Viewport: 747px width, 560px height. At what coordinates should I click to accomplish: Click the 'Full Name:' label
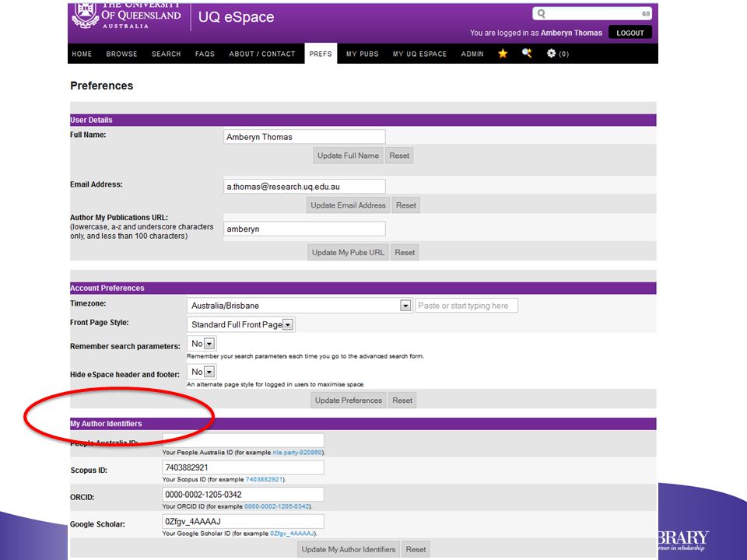(x=88, y=135)
